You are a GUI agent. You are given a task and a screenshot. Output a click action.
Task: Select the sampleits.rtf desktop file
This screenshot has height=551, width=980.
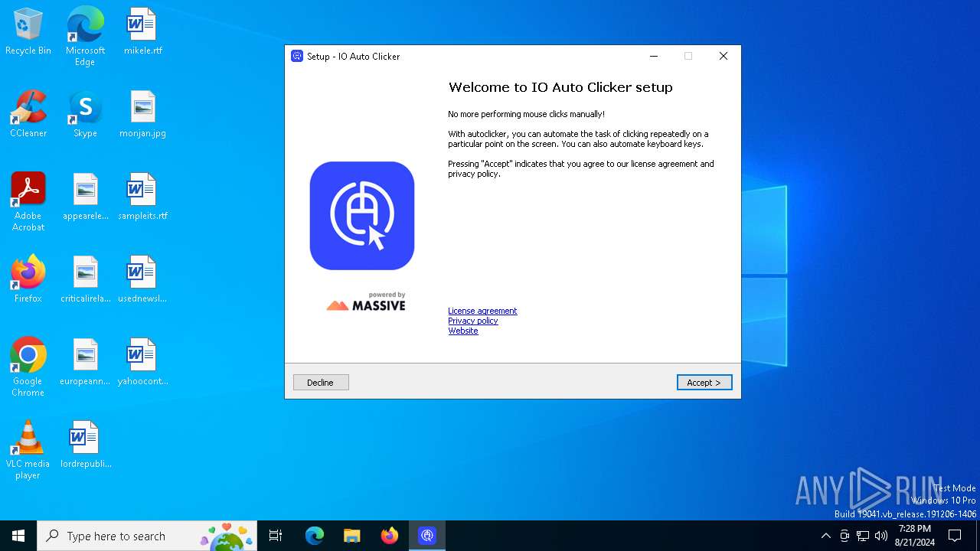(x=142, y=197)
